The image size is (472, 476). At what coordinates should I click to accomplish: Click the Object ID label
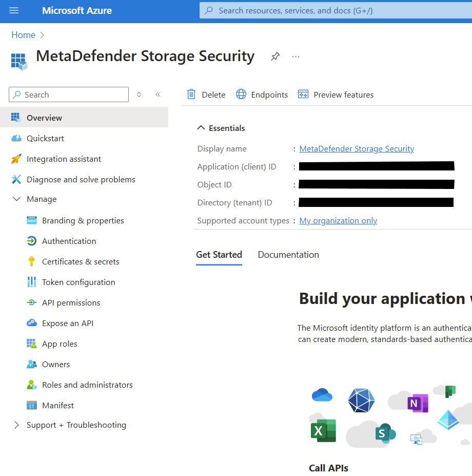click(214, 184)
